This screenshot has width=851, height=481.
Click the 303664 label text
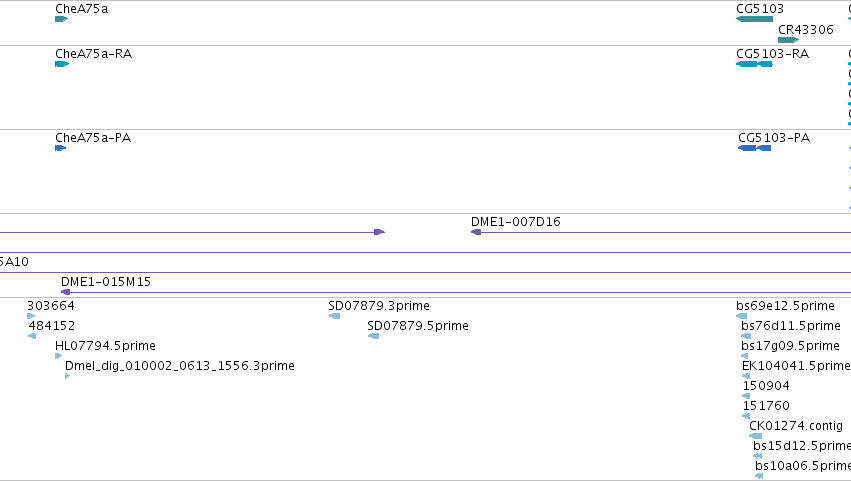point(51,306)
